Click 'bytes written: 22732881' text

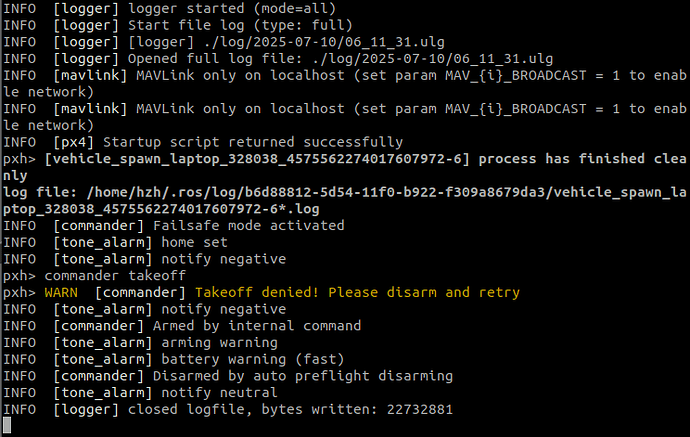[357, 409]
